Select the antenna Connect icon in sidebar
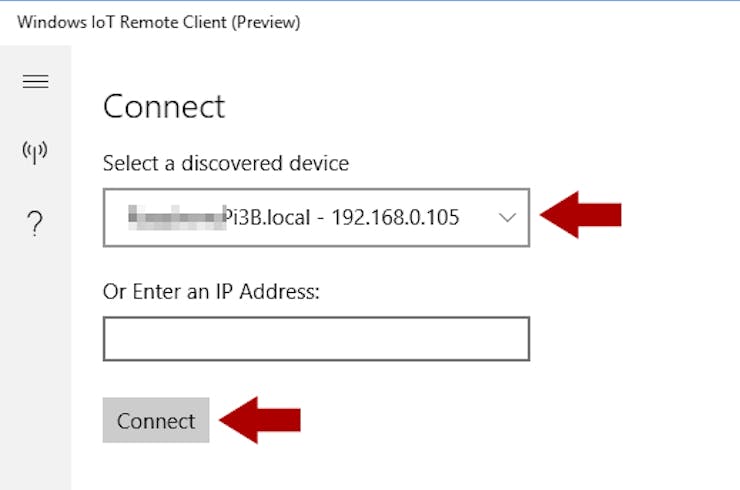740x490 pixels. [35, 152]
